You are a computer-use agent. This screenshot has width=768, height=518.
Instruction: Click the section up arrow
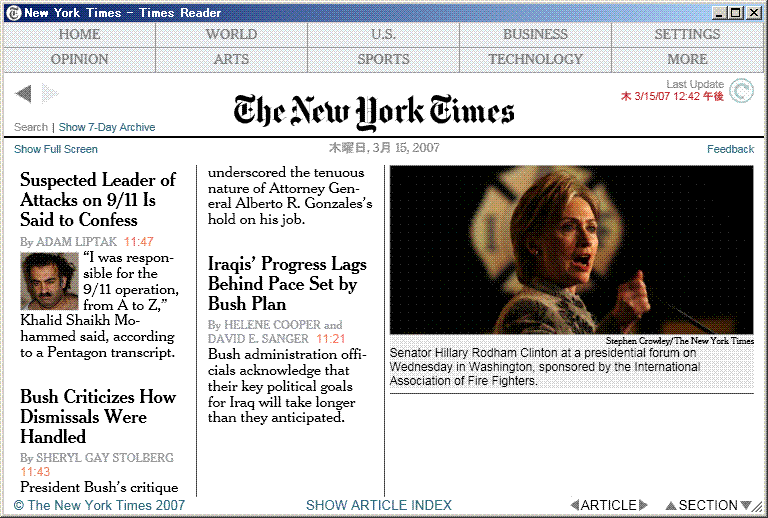point(671,505)
